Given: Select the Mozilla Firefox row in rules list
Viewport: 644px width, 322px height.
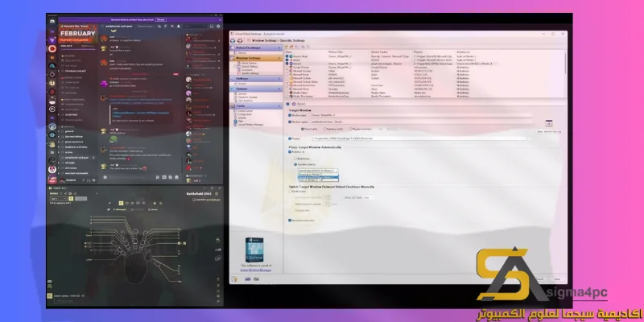Looking at the screenshot, I should tap(425, 93).
